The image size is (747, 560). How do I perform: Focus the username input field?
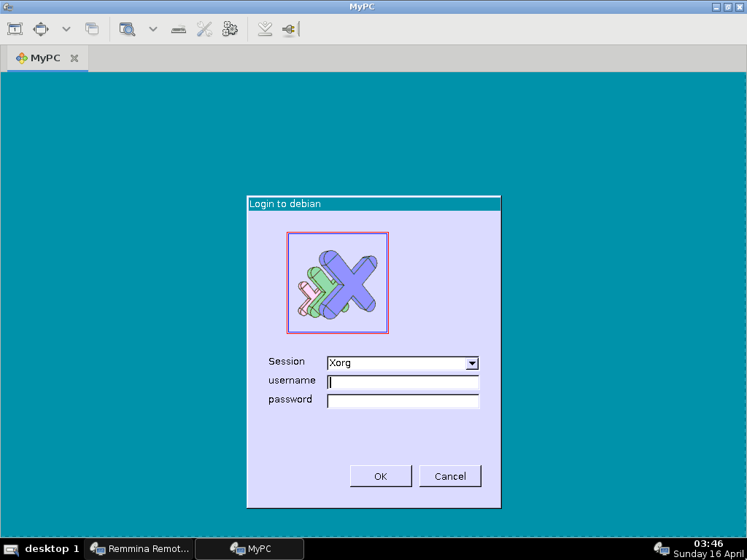click(403, 382)
